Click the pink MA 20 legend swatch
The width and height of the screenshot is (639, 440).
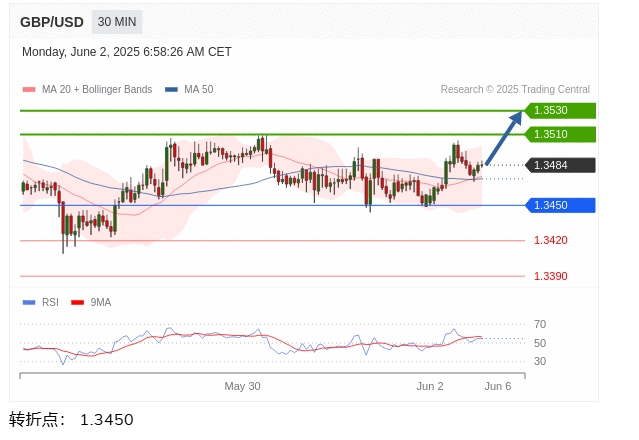pyautogui.click(x=29, y=90)
